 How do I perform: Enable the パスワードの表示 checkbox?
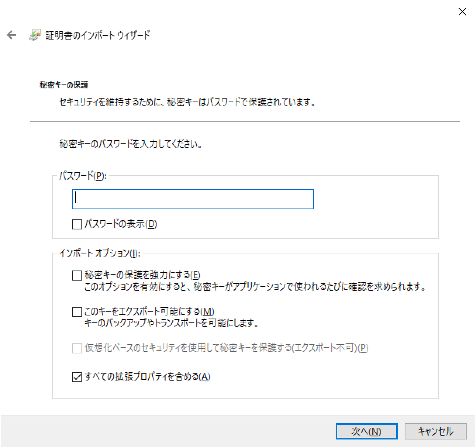coord(77,224)
